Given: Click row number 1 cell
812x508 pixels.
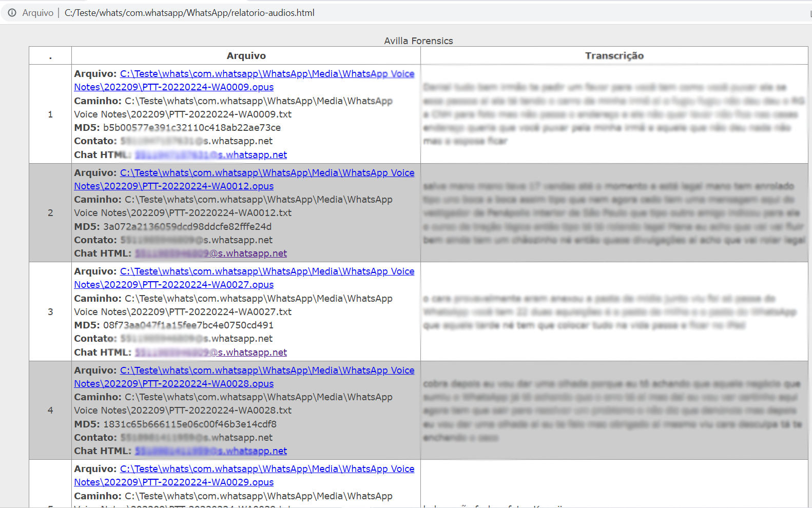Looking at the screenshot, I should (x=50, y=114).
